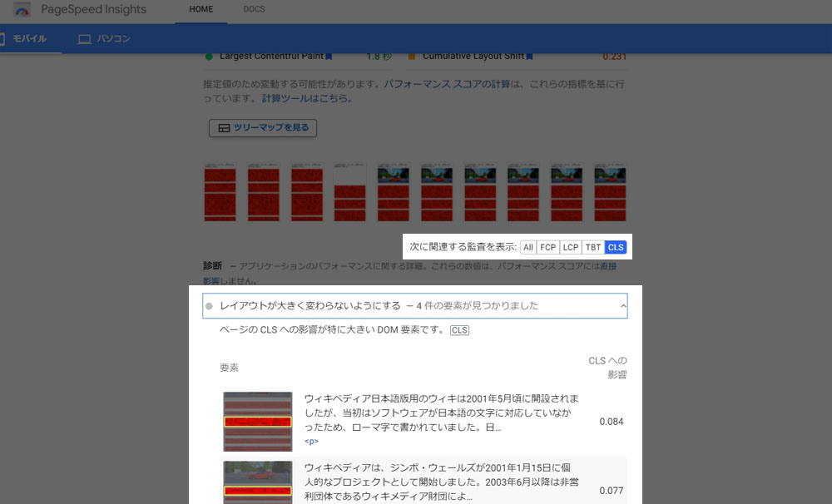Viewport: 832px width, 504px height.
Task: Open the last filmstrip screenshot thumbnail
Action: coord(610,192)
